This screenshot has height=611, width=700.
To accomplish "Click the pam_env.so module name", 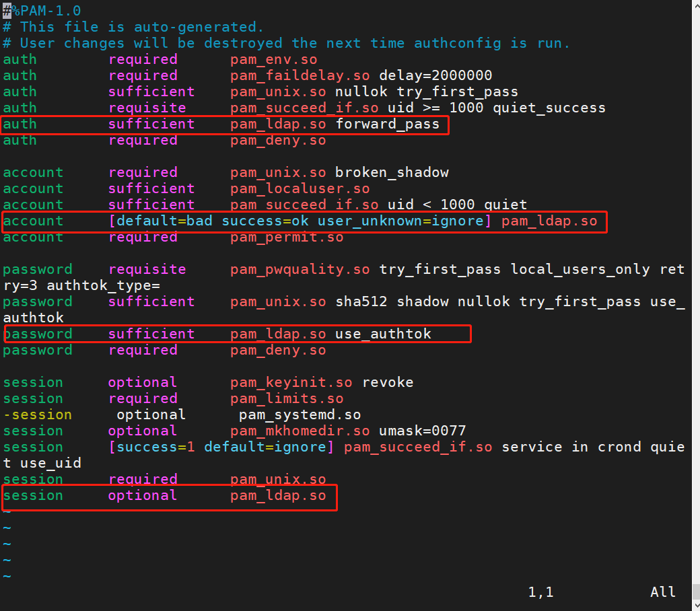I will [x=274, y=59].
